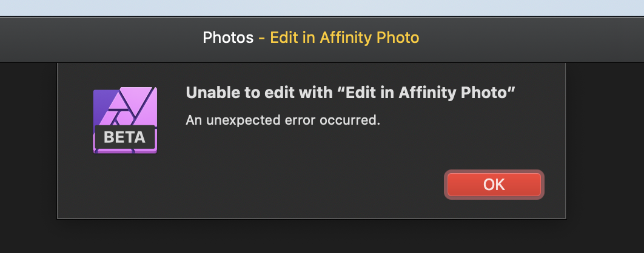This screenshot has height=253, width=644.
Task: Click the red highlighted OK label
Action: [494, 185]
